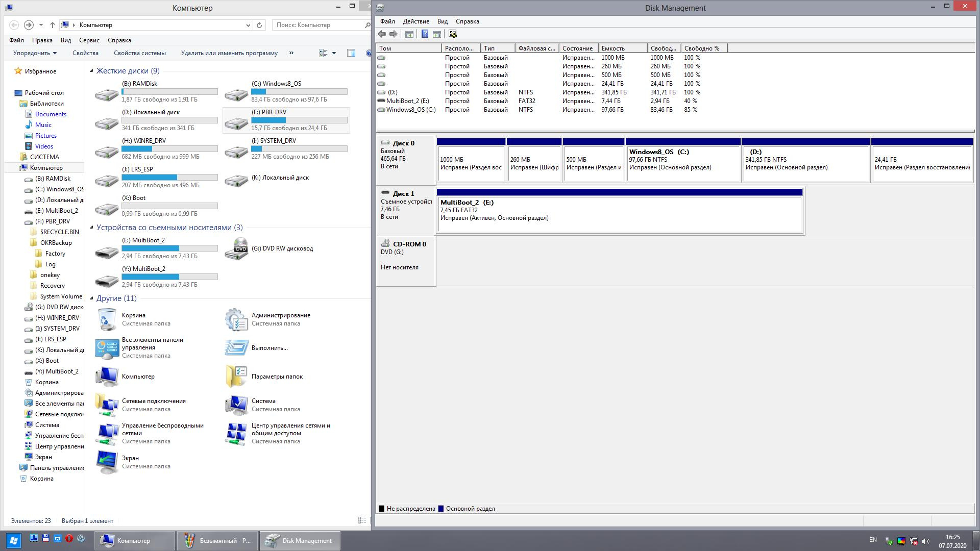The height and width of the screenshot is (551, 980).
Task: Click network status tray icon with red X
Action: point(914,541)
